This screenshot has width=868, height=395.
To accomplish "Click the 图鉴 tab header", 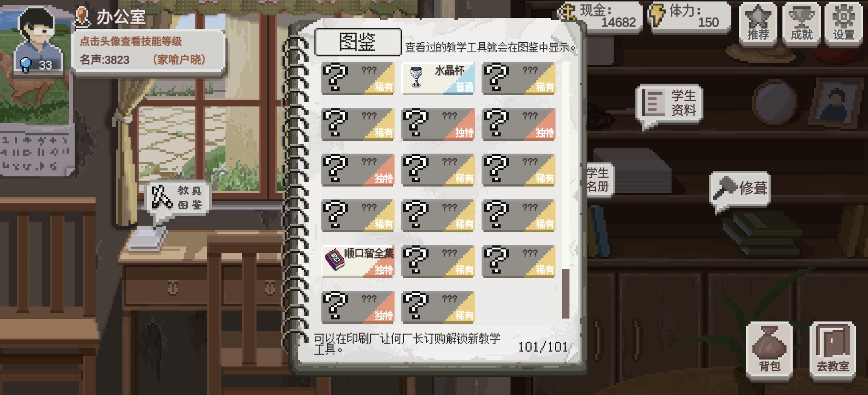I will click(358, 42).
